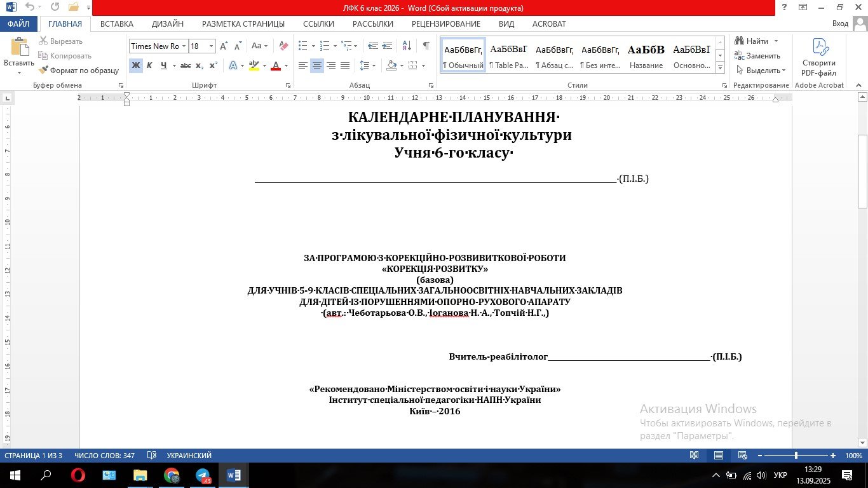868x488 pixels.
Task: Open Telegram from the taskbar
Action: [203, 475]
